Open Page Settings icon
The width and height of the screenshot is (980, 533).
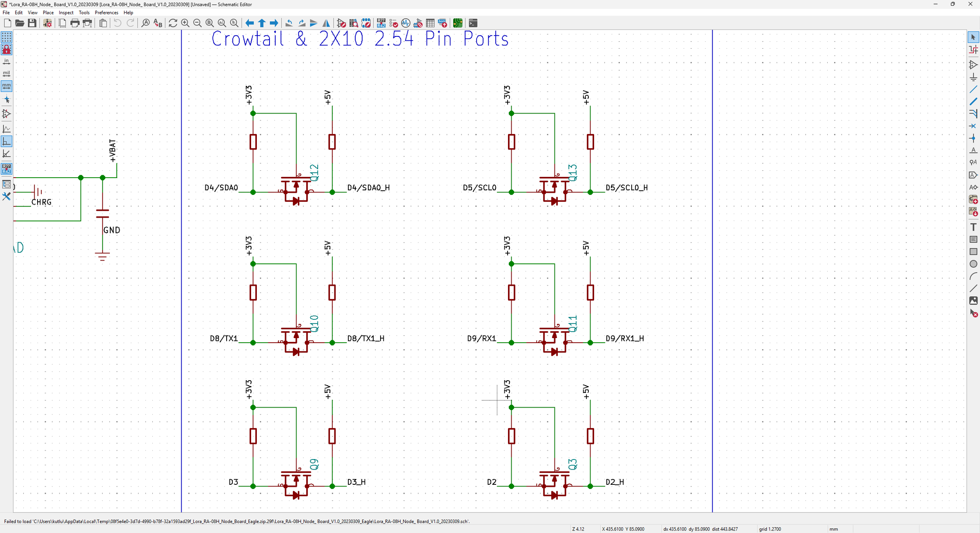pos(62,23)
